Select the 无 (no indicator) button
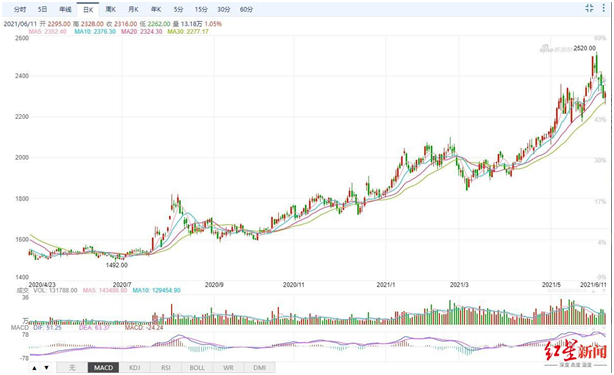 tap(72, 368)
